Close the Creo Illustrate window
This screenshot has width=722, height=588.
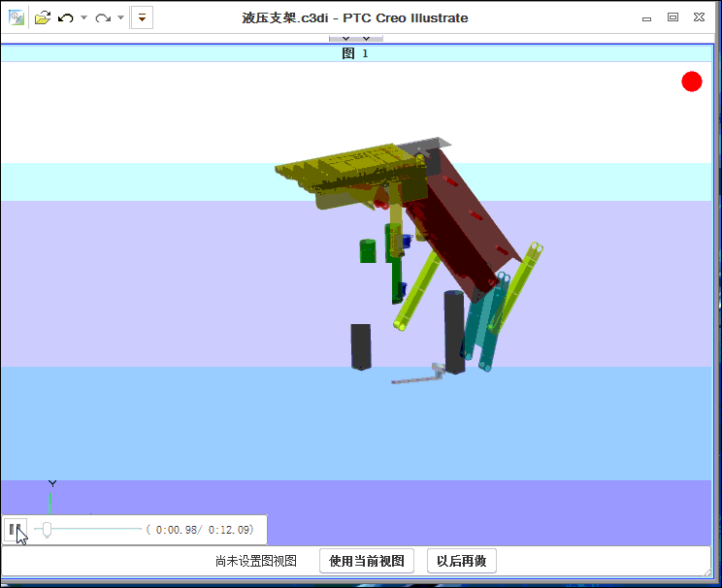699,17
